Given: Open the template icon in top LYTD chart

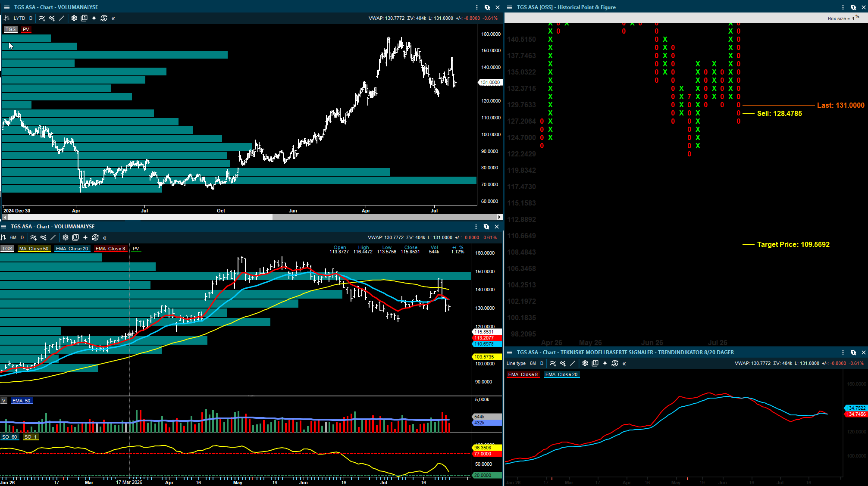Looking at the screenshot, I should (x=84, y=18).
